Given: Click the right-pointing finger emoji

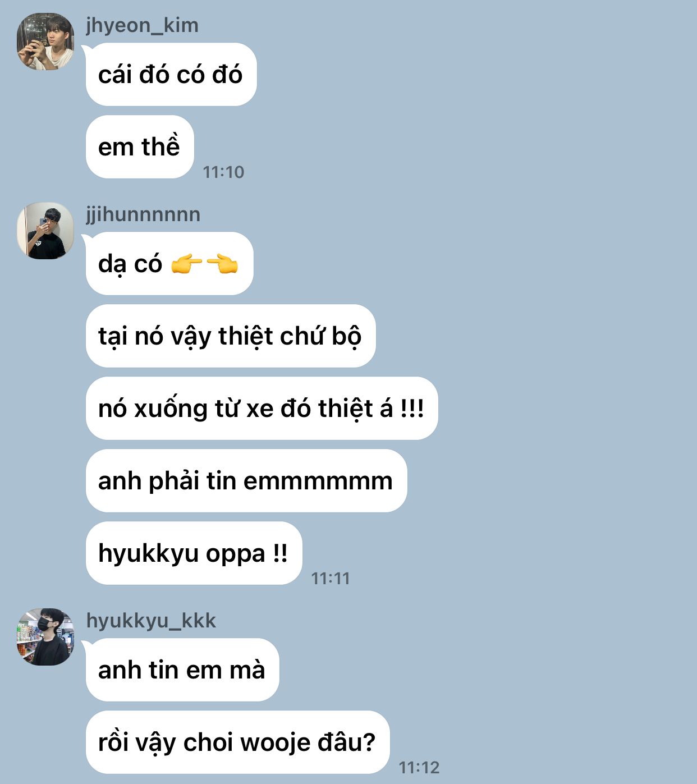Looking at the screenshot, I should tap(186, 264).
